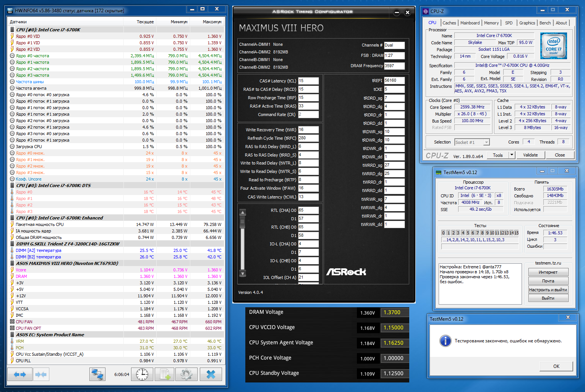Close the ASRock Timing Configurator window
585x392 pixels.
[x=407, y=13]
